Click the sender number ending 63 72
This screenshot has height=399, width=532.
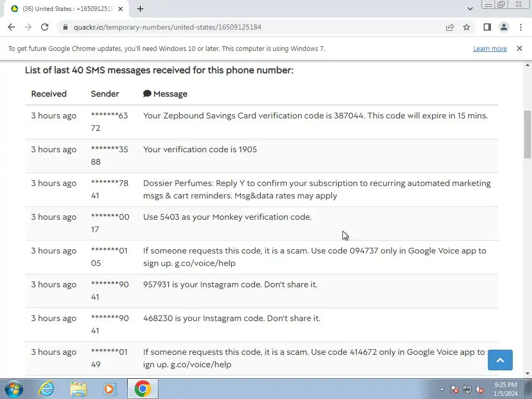(x=109, y=122)
